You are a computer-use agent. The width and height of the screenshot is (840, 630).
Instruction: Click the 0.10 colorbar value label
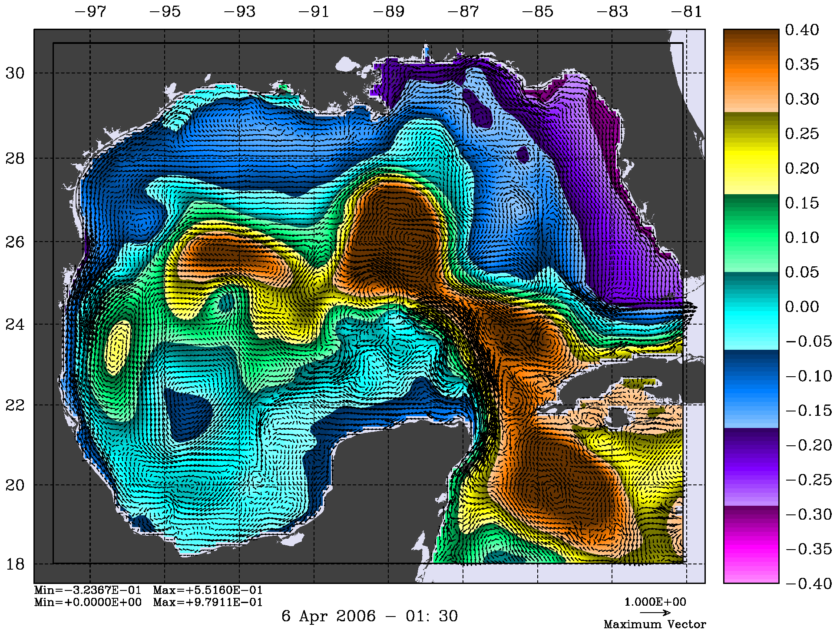point(802,238)
